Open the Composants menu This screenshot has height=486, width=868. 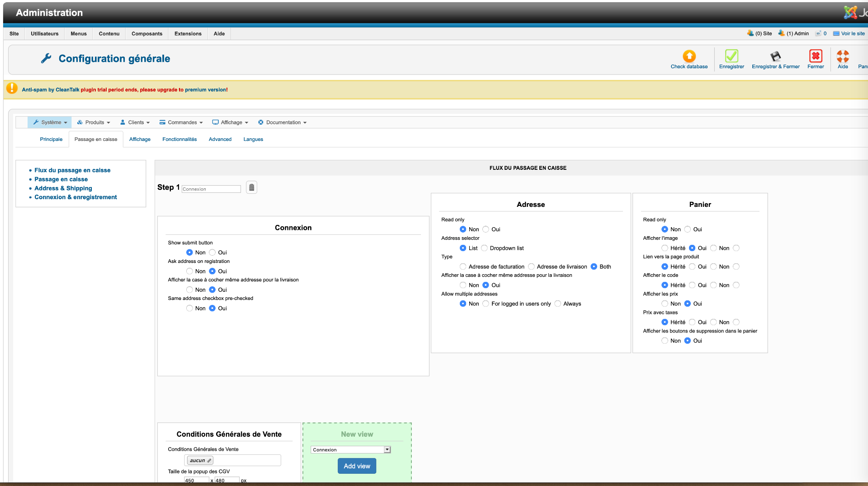[x=147, y=33]
